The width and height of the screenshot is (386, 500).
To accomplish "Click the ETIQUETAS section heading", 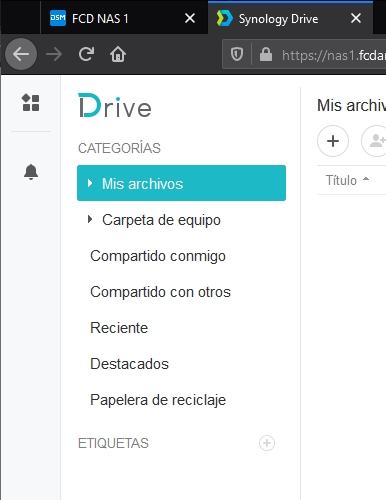I will coord(113,443).
